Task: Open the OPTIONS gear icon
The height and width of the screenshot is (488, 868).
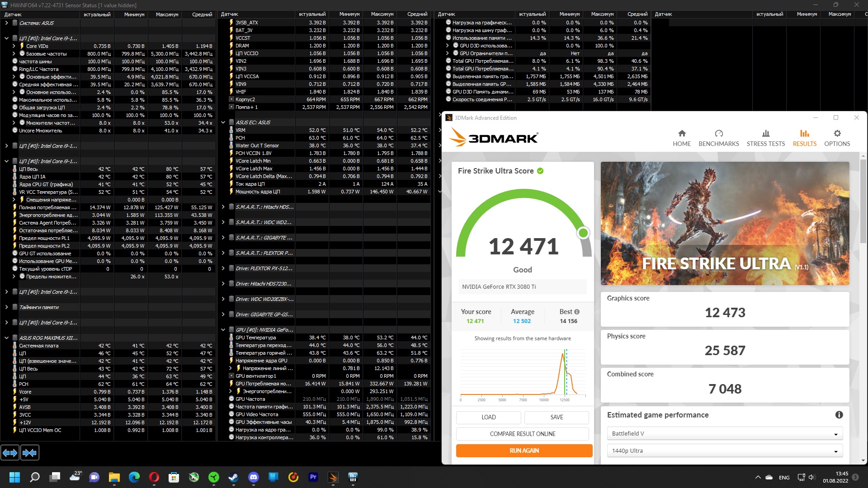Action: (x=837, y=134)
